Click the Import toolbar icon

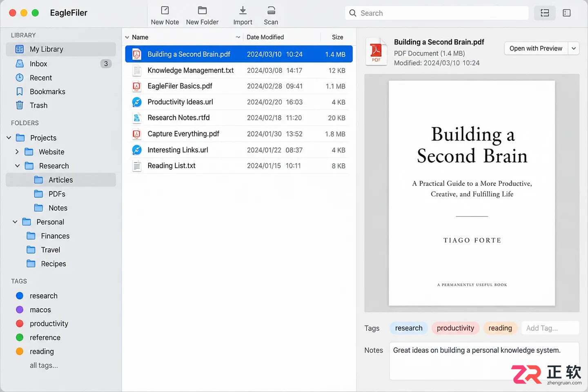(x=243, y=10)
